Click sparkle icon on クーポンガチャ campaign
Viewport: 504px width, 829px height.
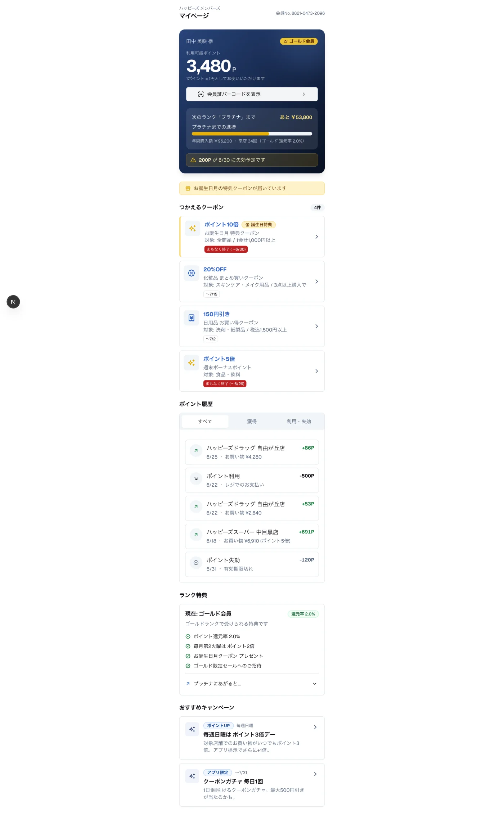coord(192,776)
